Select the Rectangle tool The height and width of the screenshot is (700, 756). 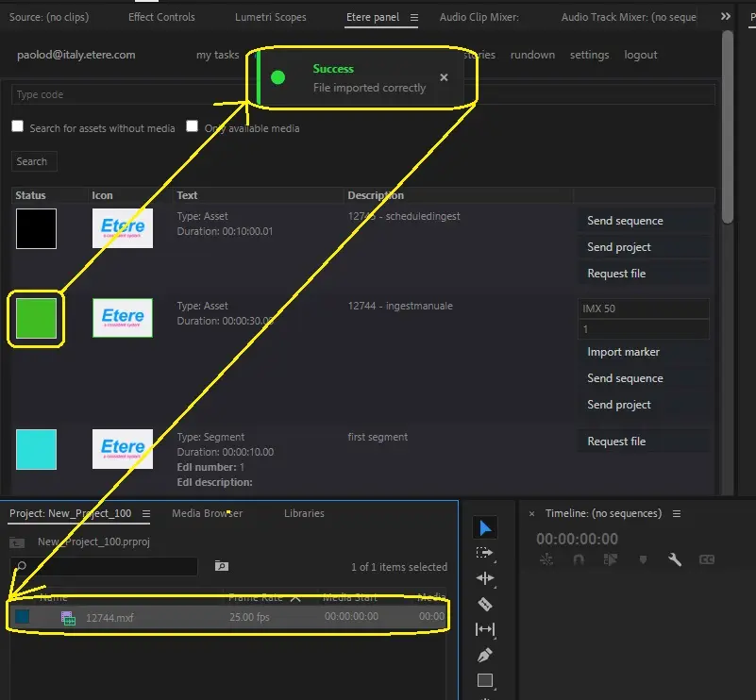point(485,680)
